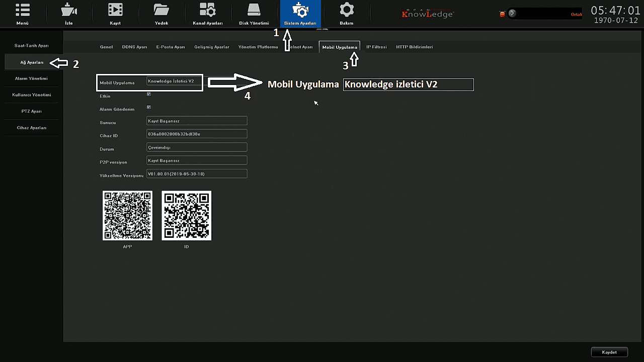The height and width of the screenshot is (362, 644).
Task: Select Kullanıcı Yönetimi in sidebar
Action: [31, 95]
